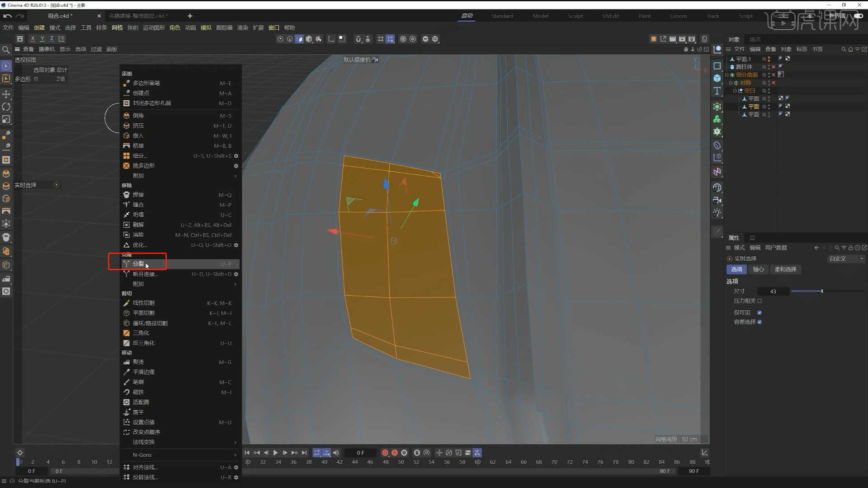Click the 选项 attribute tab button
The width and height of the screenshot is (868, 488).
click(737, 269)
